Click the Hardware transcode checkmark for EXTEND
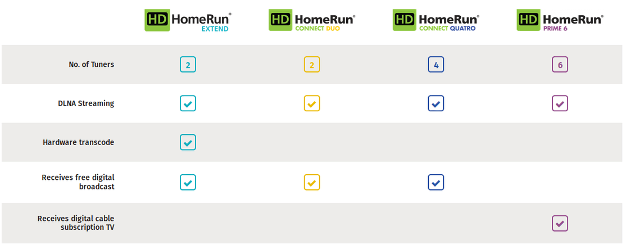 pyautogui.click(x=188, y=142)
